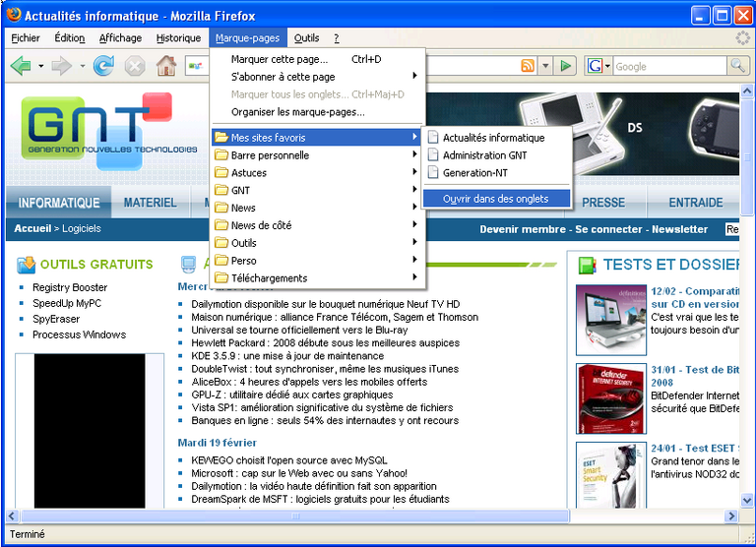
Task: Close the Marque-pages menu
Action: click(x=248, y=38)
